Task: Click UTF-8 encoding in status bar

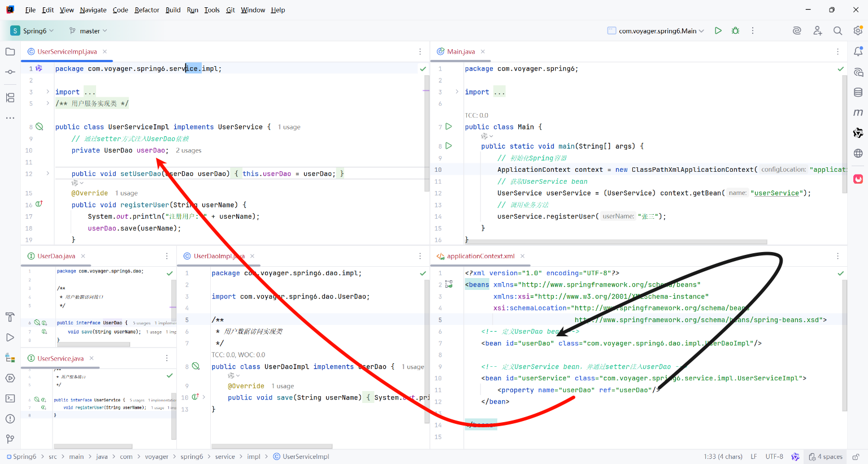Action: coord(774,457)
